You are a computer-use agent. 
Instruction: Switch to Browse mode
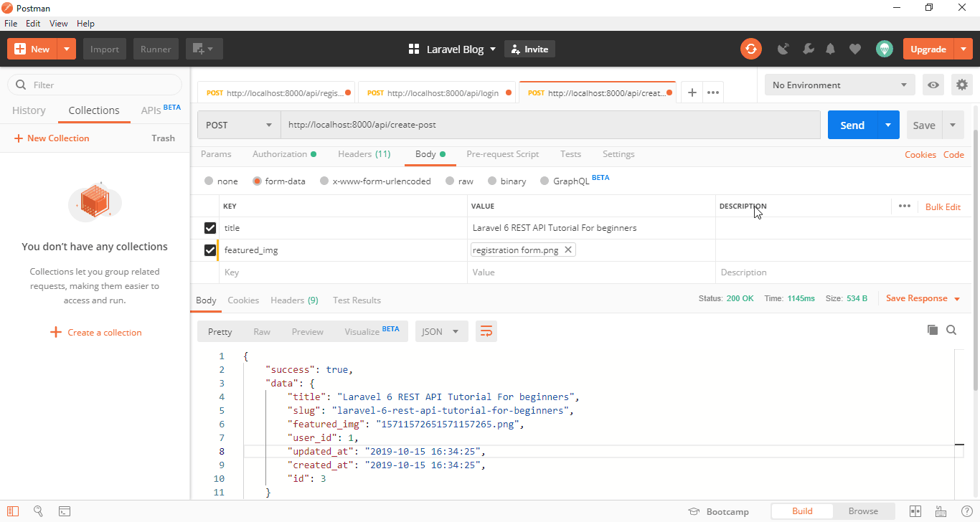(863, 511)
